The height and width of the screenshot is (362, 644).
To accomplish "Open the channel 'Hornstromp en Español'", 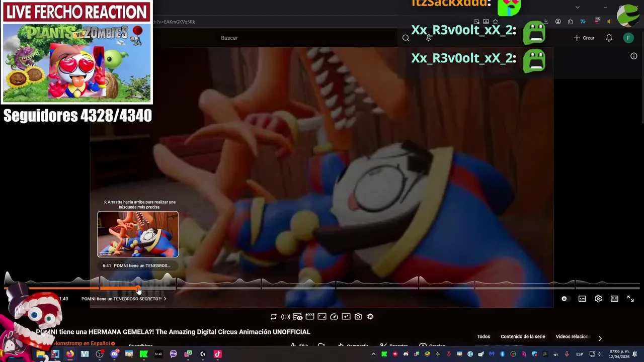I will pos(82,343).
